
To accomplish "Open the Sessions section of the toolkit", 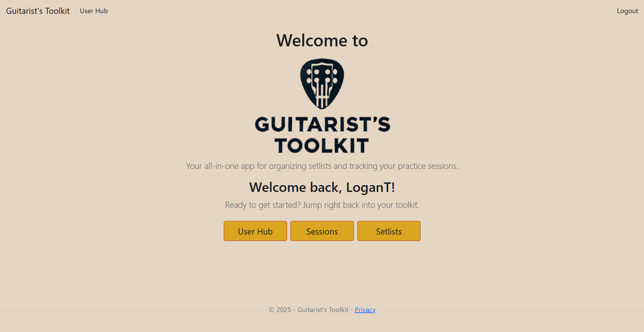I will (321, 231).
